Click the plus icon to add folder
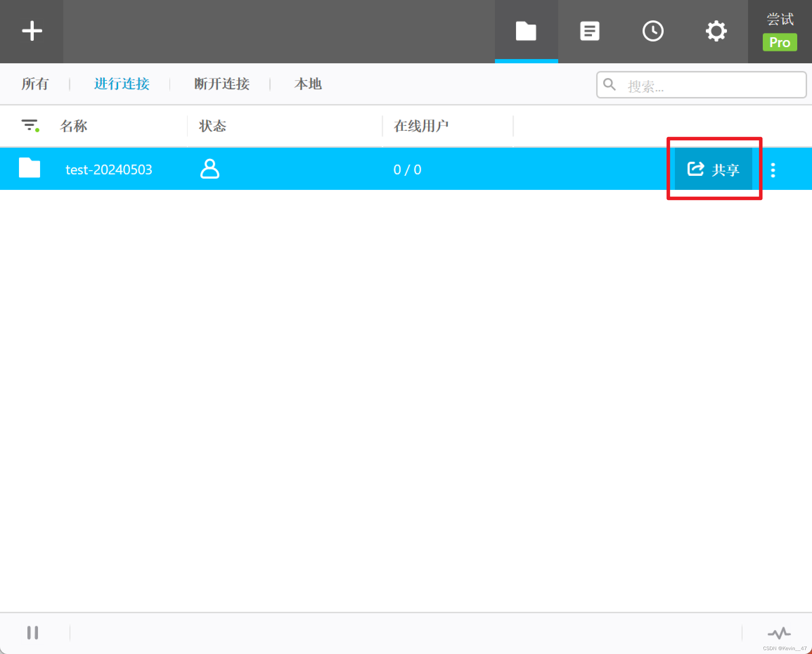The height and width of the screenshot is (654, 812). (32, 31)
